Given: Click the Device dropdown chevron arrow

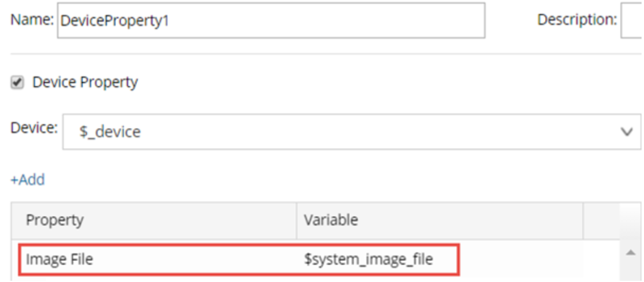Looking at the screenshot, I should click(626, 131).
